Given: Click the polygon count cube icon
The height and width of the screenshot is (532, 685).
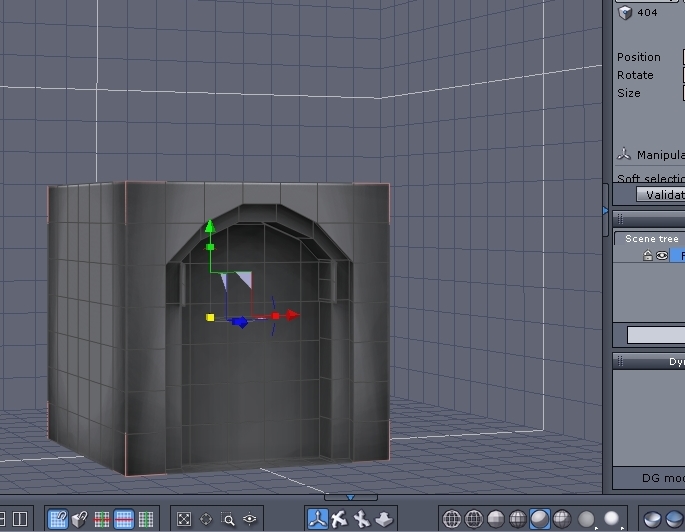Looking at the screenshot, I should (625, 13).
